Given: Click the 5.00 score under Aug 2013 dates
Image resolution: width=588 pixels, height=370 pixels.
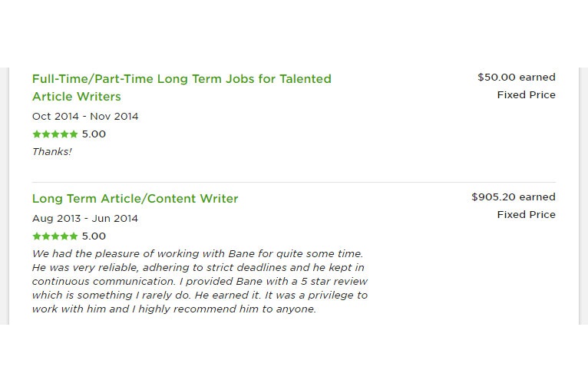Looking at the screenshot, I should (x=94, y=236).
